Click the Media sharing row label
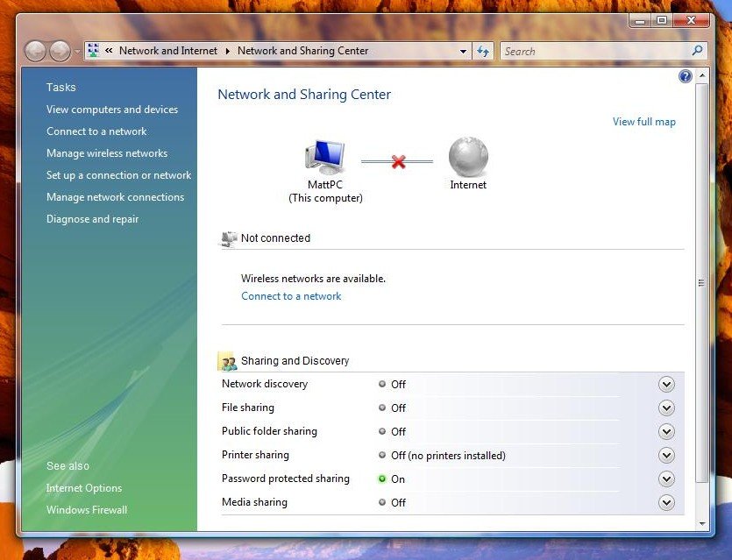The height and width of the screenshot is (560, 732). [x=254, y=502]
